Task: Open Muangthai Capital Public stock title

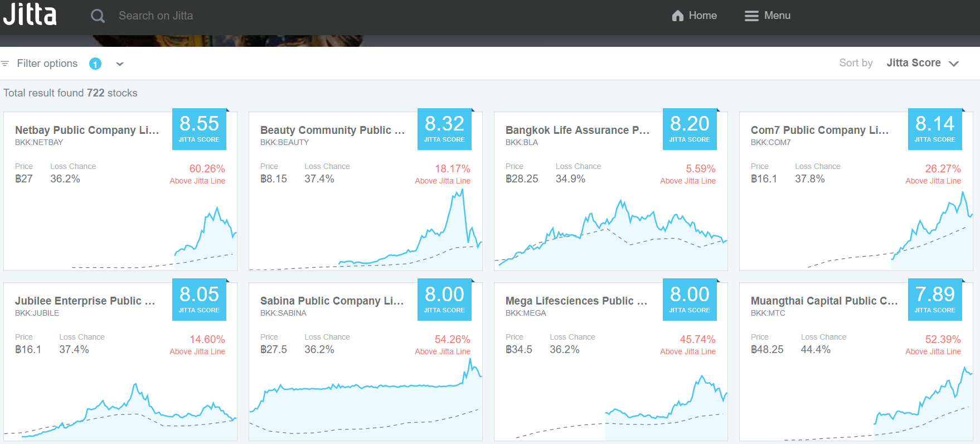Action: click(x=824, y=301)
